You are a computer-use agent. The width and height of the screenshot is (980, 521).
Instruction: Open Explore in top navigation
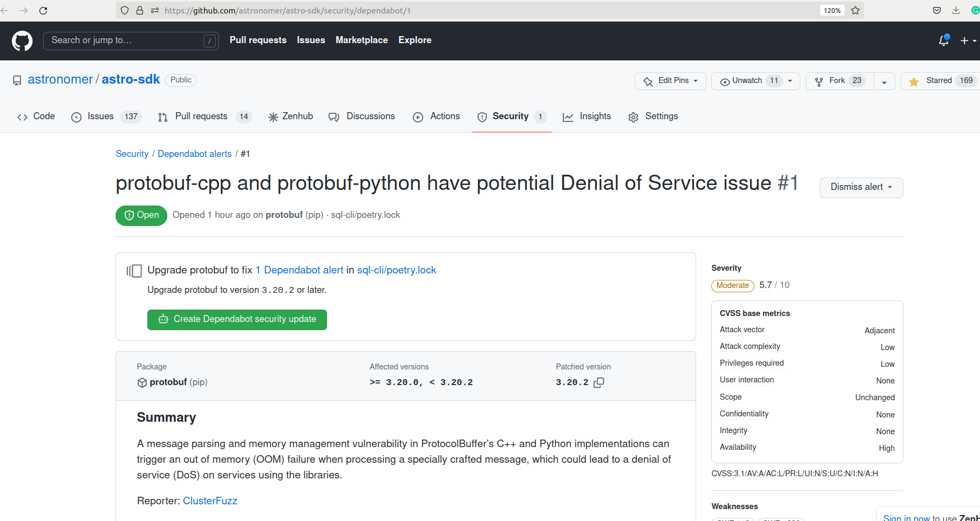(x=415, y=40)
